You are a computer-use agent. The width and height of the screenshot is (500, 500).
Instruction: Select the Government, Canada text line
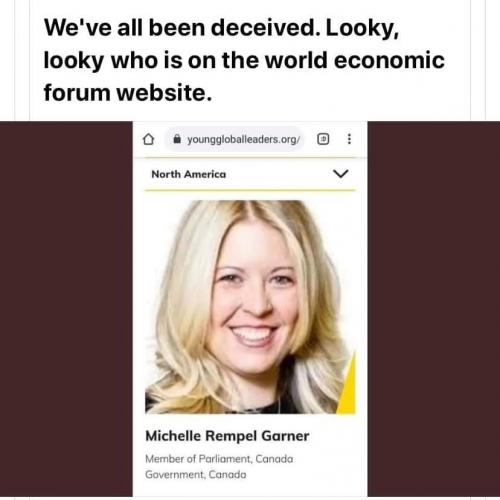pos(196,474)
